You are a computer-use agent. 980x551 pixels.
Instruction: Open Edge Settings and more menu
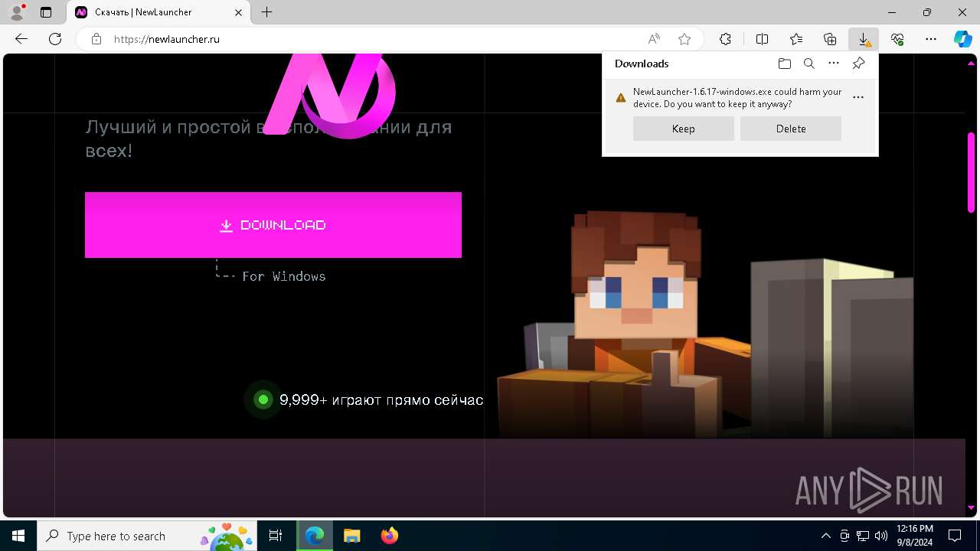coord(931,39)
